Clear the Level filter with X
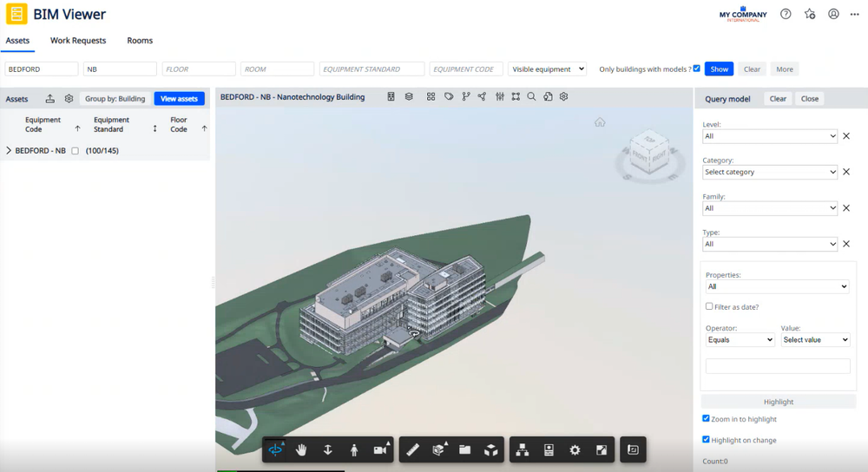This screenshot has height=472, width=868. coord(846,136)
